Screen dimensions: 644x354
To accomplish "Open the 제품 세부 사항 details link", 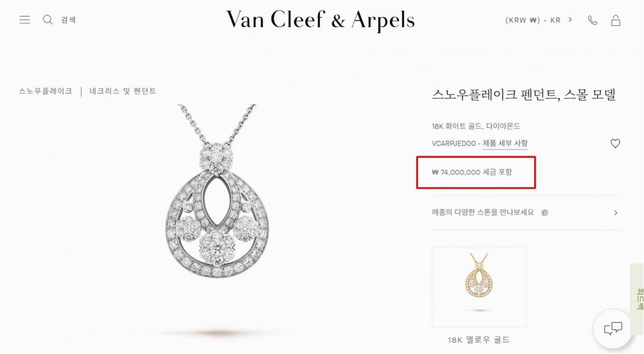I will [x=505, y=144].
